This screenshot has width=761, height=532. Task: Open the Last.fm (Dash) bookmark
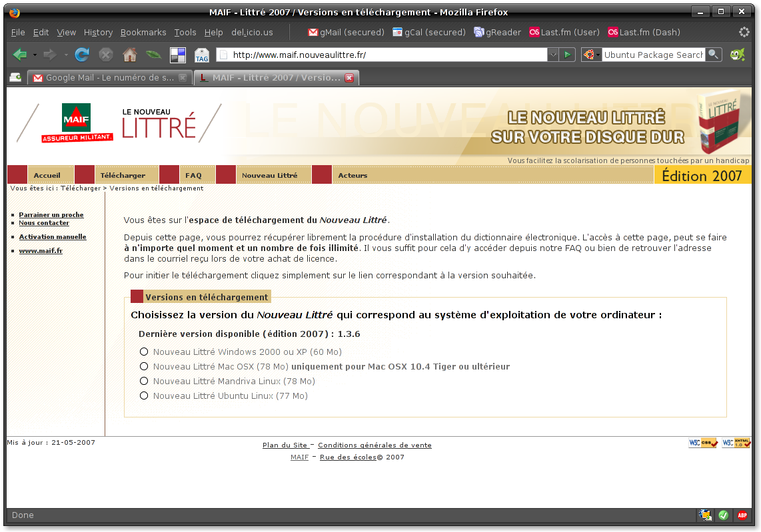click(x=644, y=33)
